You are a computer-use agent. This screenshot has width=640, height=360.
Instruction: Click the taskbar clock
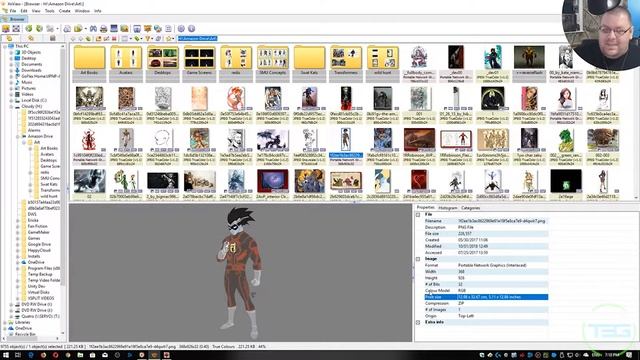pyautogui.click(x=612, y=355)
